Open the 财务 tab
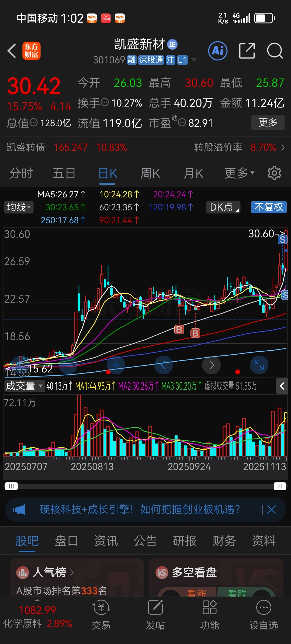Image resolution: width=291 pixels, height=644 pixels. (x=224, y=541)
